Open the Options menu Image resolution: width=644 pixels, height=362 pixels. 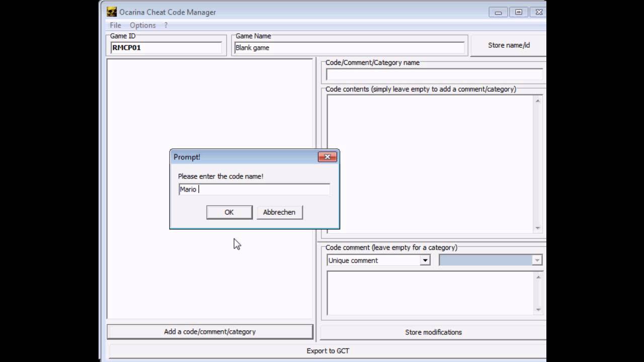click(x=142, y=25)
